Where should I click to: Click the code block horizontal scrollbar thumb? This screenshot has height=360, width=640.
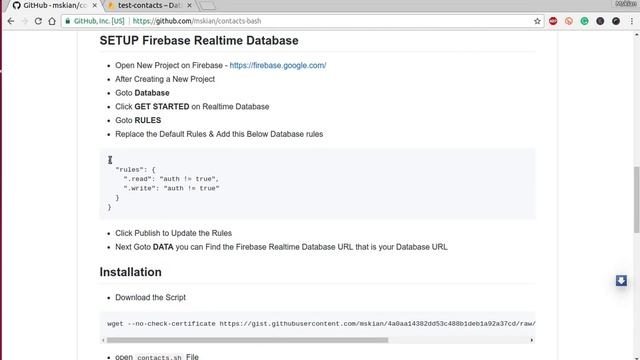click(x=247, y=340)
